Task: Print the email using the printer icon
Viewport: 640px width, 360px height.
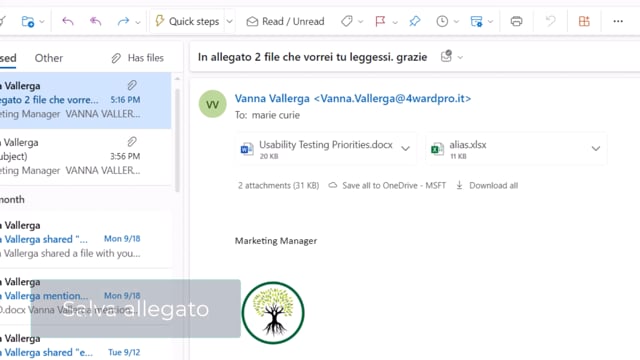Action: (x=516, y=21)
